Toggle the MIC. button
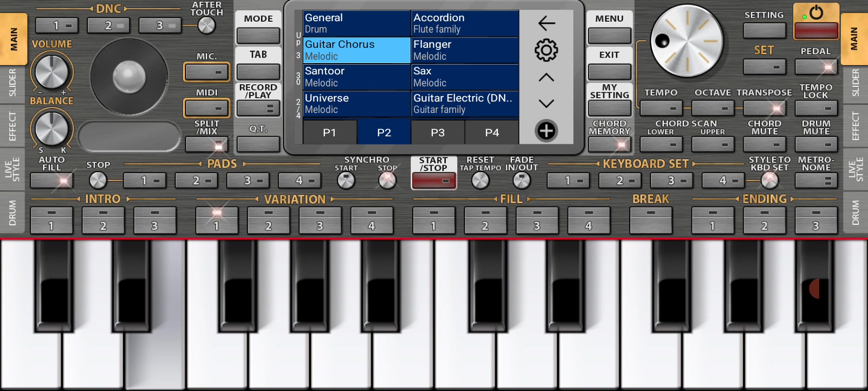868x391 pixels. tap(207, 72)
